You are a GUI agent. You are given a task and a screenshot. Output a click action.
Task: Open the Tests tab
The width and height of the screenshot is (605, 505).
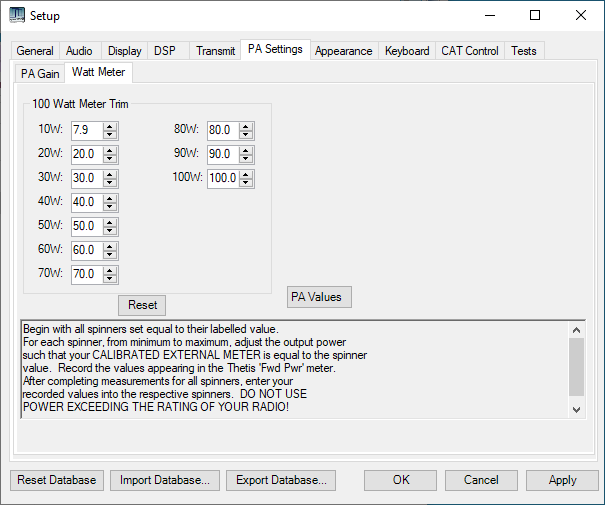pos(524,51)
